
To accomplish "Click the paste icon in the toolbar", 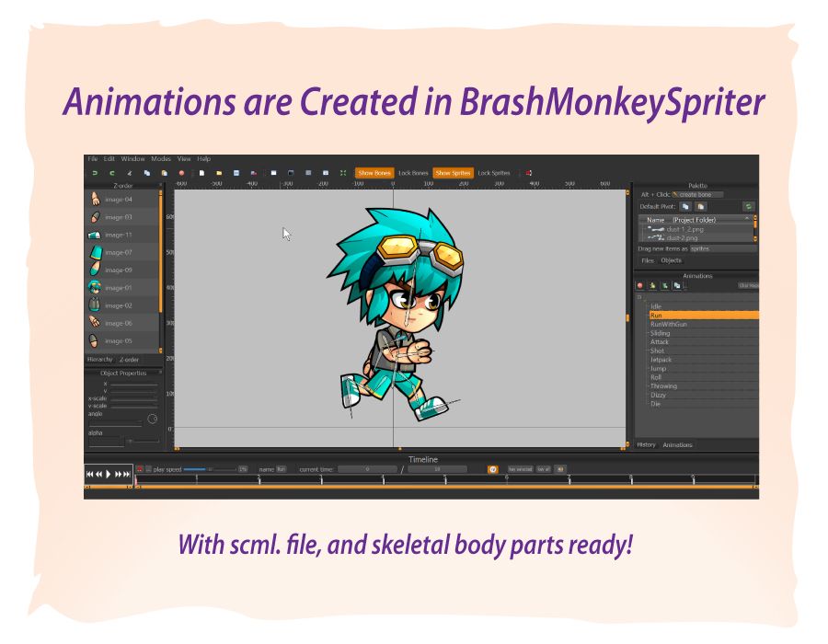I will (x=165, y=173).
